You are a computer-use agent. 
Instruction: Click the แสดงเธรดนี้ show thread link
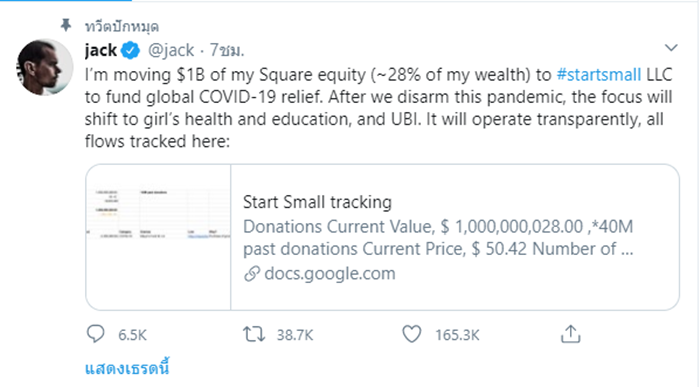pos(127,368)
